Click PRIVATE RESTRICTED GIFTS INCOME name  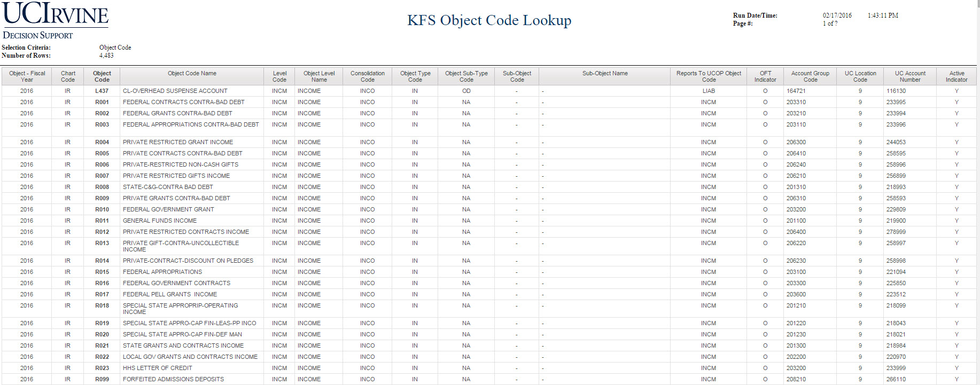[x=176, y=176]
